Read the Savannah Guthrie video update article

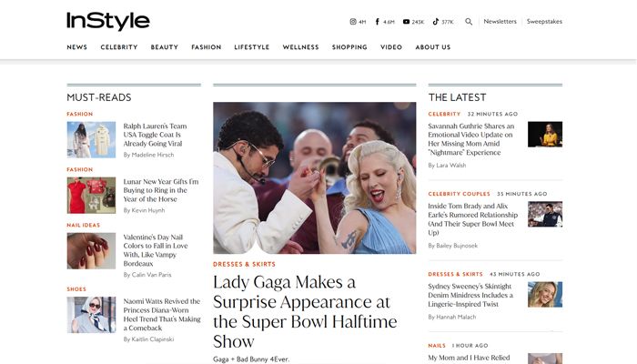[x=471, y=139]
